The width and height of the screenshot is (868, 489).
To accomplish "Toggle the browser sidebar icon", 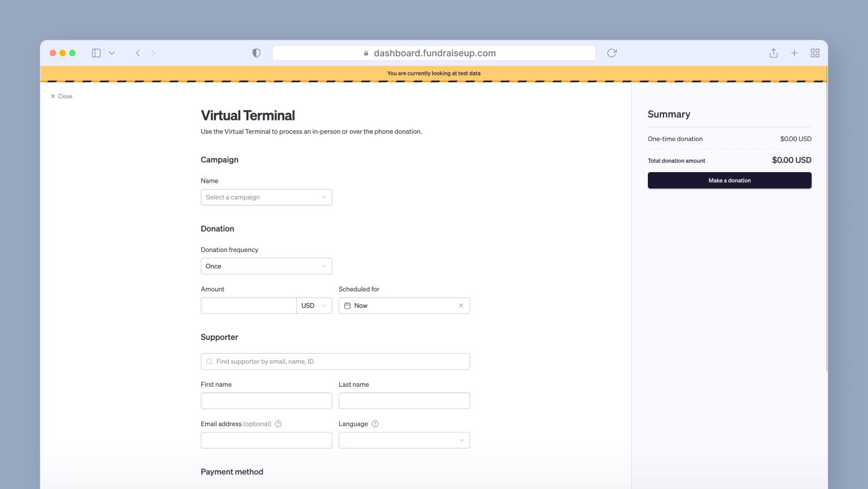I will tap(96, 52).
